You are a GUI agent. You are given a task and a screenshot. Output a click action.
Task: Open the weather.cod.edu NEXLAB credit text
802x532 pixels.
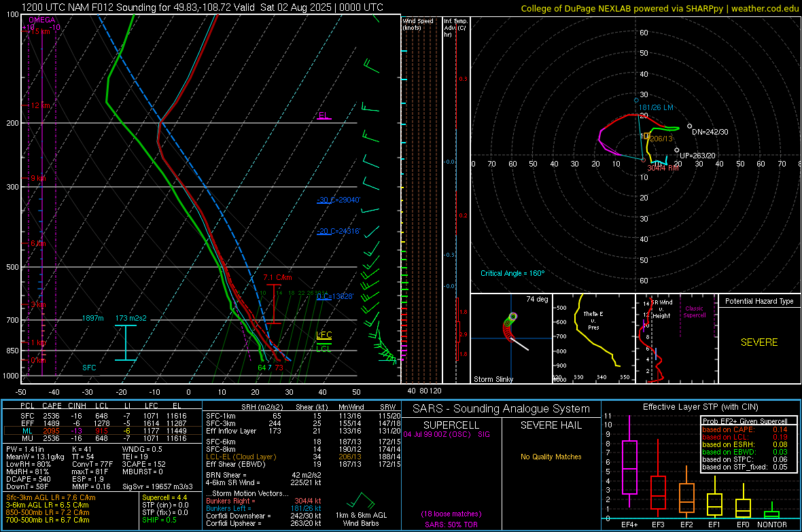tap(659, 8)
